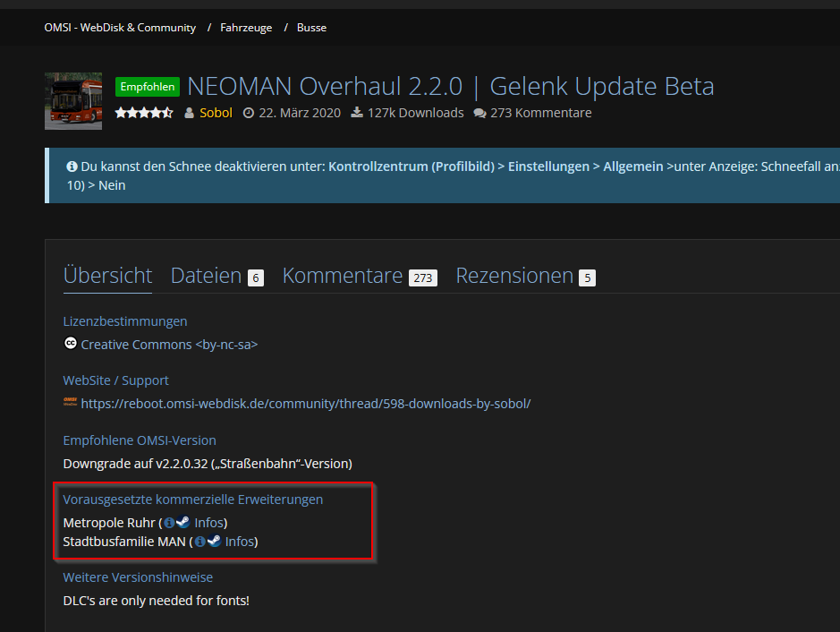
Task: Follow the reboot.omsi-webdisk.de support thread link
Action: click(x=305, y=404)
